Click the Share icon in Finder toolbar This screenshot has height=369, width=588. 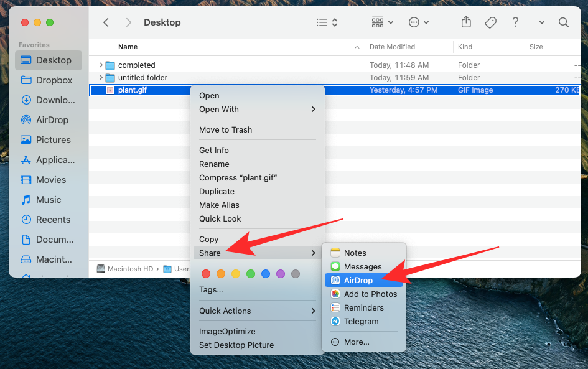tap(466, 22)
